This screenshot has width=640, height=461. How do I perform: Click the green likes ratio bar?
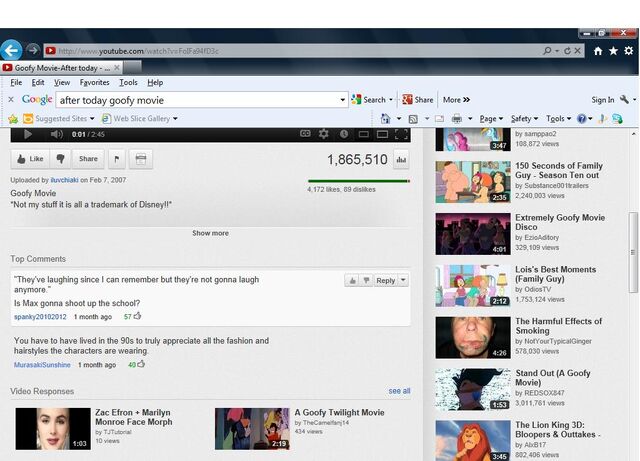pos(359,181)
